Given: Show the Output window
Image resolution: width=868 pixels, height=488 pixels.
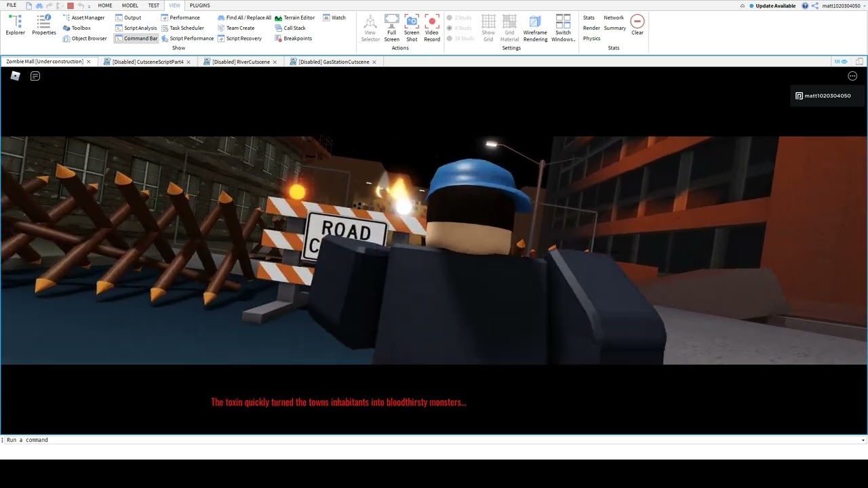Looking at the screenshot, I should tap(128, 18).
